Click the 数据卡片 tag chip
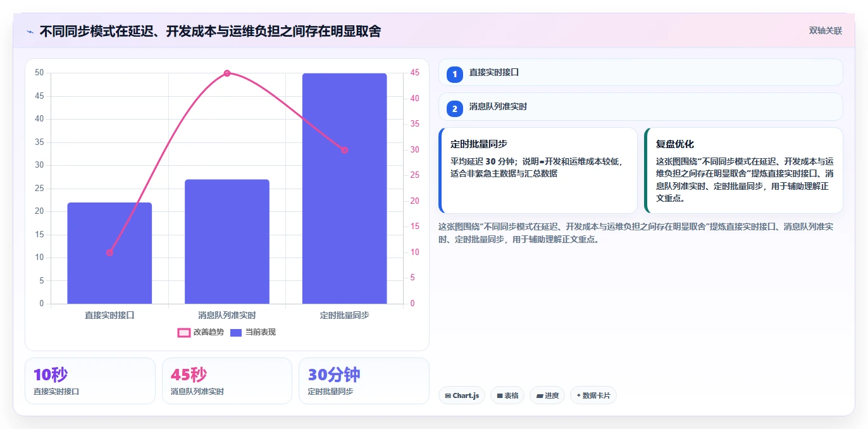This screenshot has height=429, width=868. pos(593,395)
